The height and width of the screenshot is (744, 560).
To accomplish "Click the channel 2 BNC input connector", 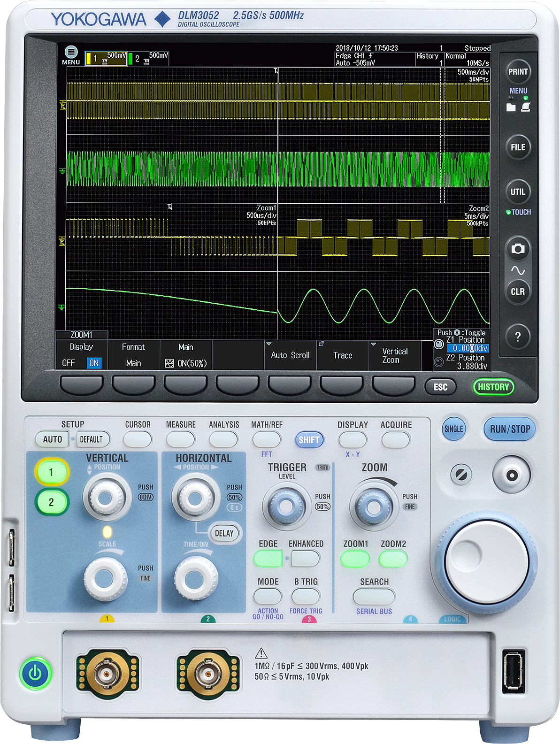I will coord(208,675).
